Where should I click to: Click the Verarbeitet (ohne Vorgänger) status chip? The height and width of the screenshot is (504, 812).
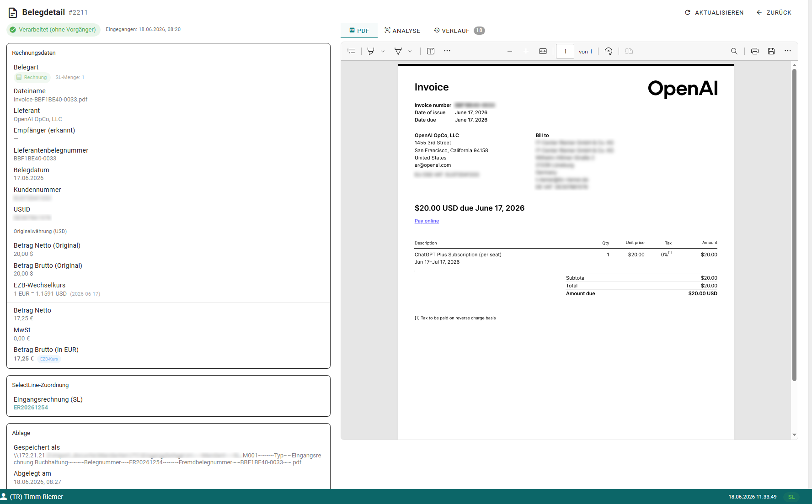click(53, 30)
